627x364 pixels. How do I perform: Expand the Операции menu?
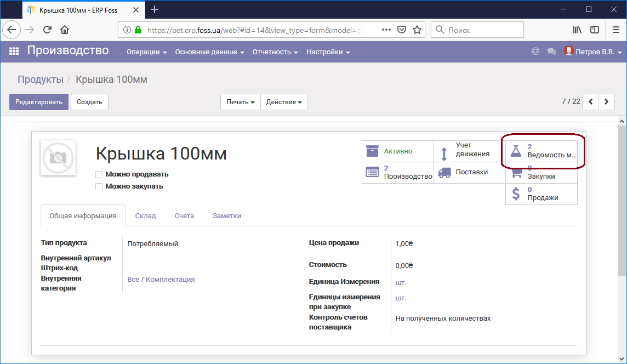tap(147, 52)
